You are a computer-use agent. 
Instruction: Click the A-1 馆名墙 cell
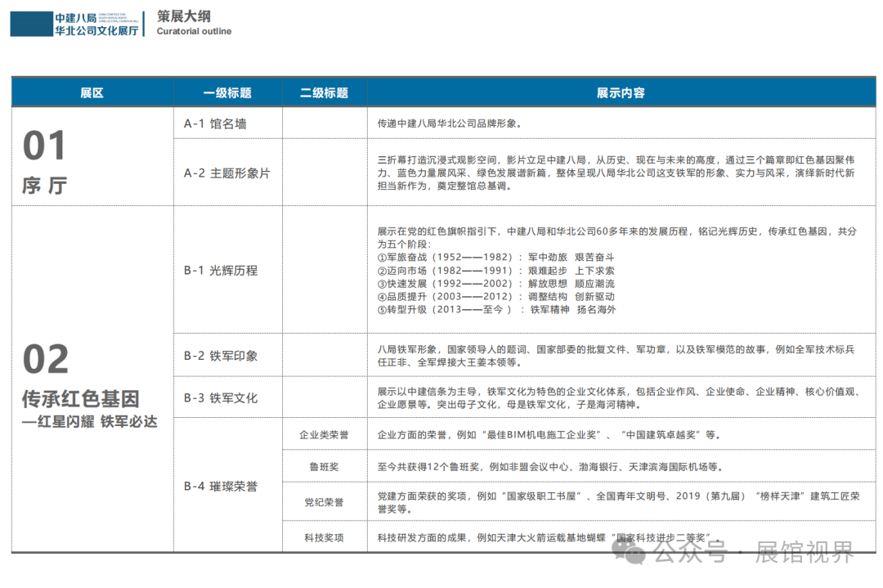215,124
